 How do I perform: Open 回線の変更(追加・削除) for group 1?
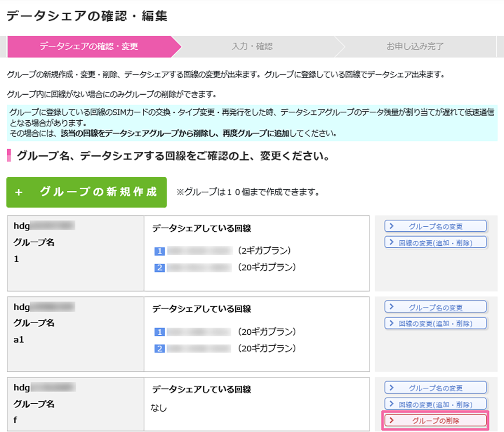coord(435,242)
